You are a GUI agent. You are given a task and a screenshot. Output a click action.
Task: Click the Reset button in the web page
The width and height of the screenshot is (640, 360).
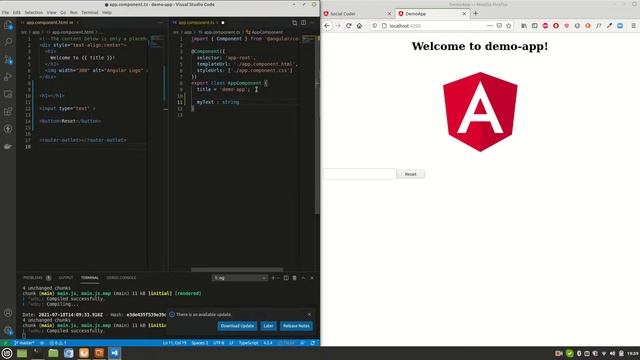(410, 174)
